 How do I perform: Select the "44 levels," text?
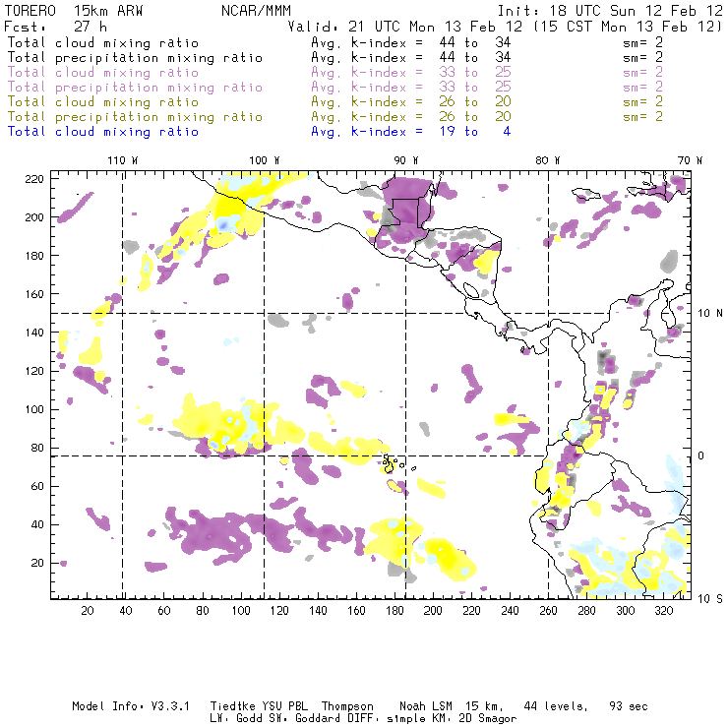pyautogui.click(x=556, y=706)
